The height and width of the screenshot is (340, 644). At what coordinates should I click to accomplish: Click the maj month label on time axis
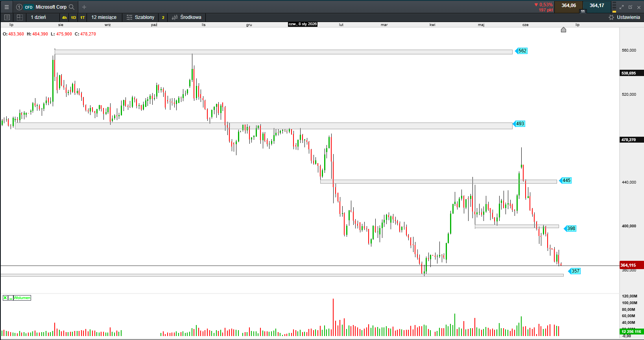pos(481,25)
